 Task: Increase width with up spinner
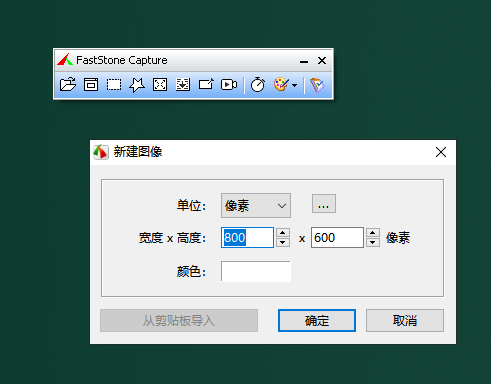point(283,233)
